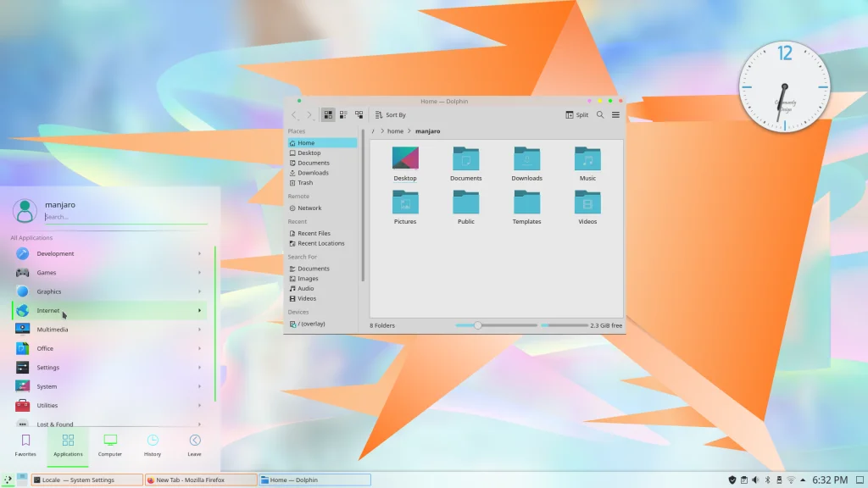Viewport: 868px width, 488px height.
Task: Search for Videos in sidebar
Action: [322, 298]
